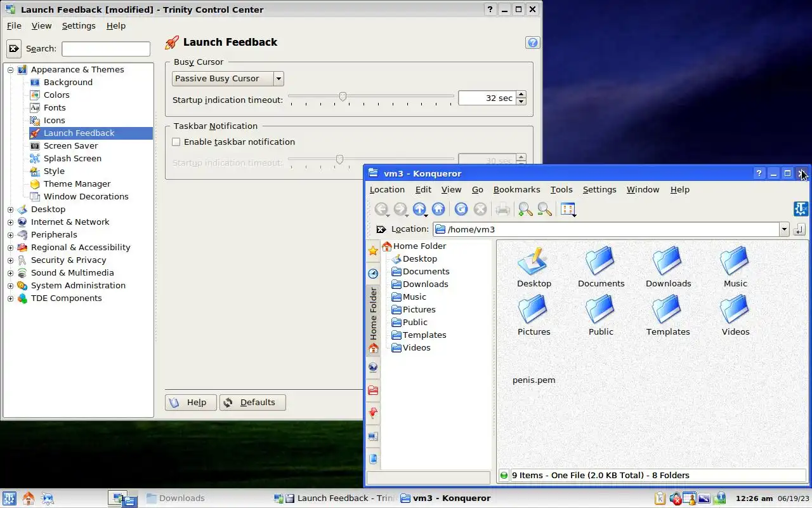Click the Downloads taskbar entry
The width and height of the screenshot is (812, 508).
[176, 498]
